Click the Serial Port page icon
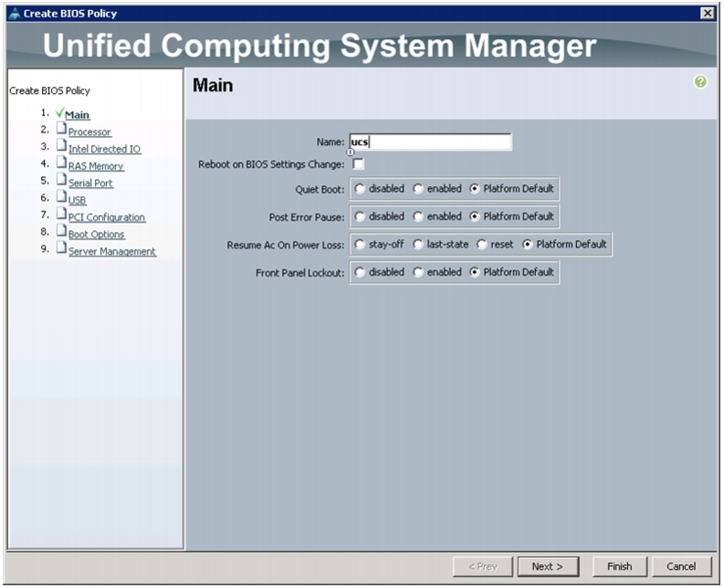Image resolution: width=724 pixels, height=588 pixels. [61, 179]
